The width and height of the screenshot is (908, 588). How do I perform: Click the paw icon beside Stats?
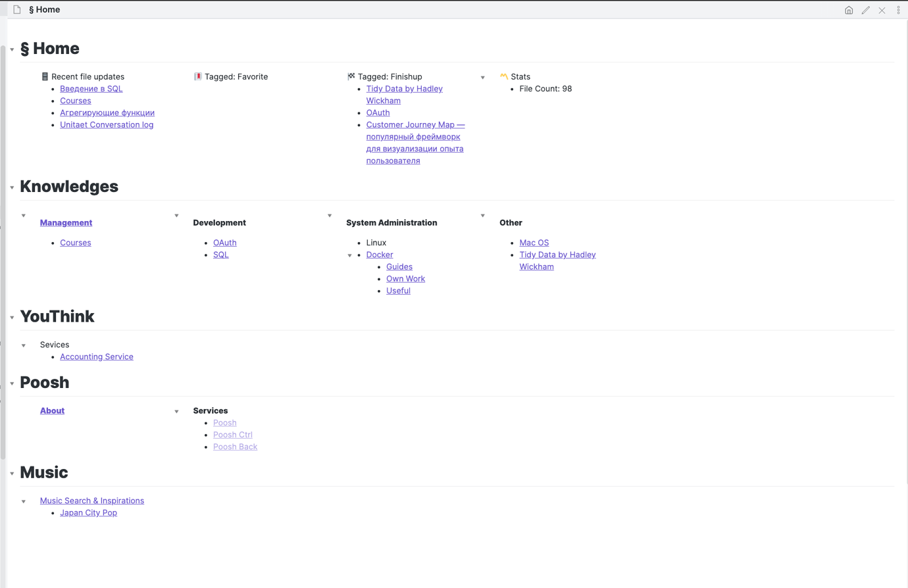[504, 76]
